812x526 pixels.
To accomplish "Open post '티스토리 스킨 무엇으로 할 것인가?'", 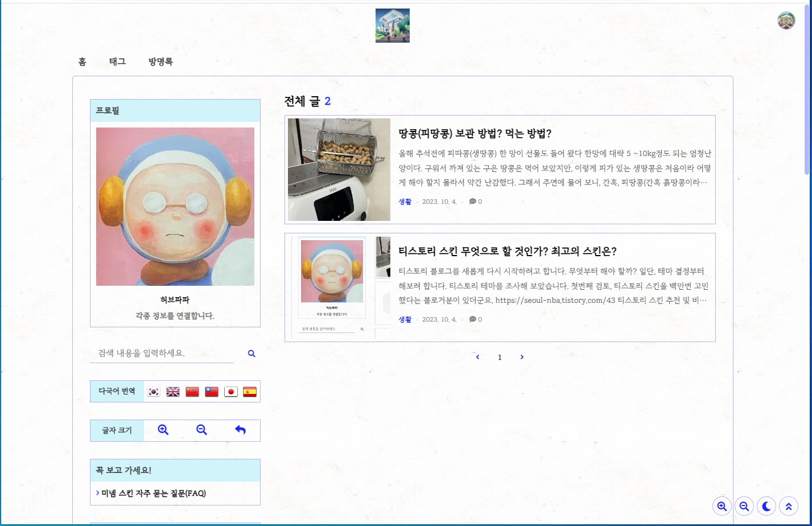I will 508,252.
